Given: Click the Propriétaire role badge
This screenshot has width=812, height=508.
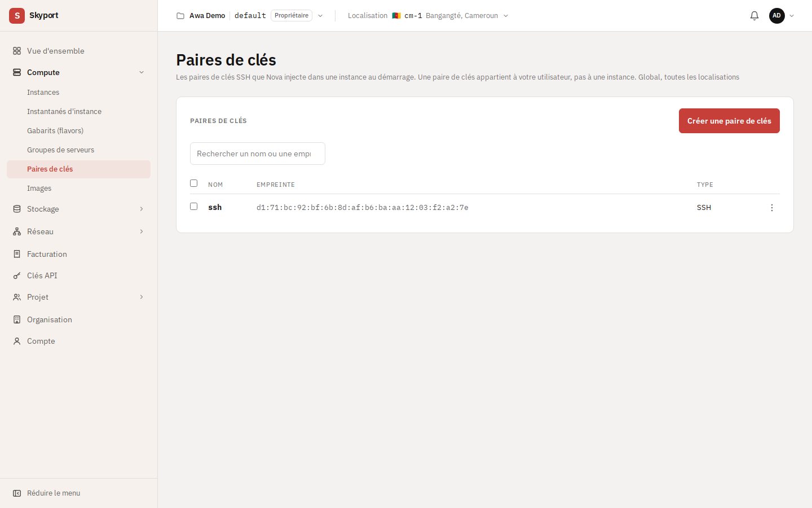Looking at the screenshot, I should click(x=292, y=16).
